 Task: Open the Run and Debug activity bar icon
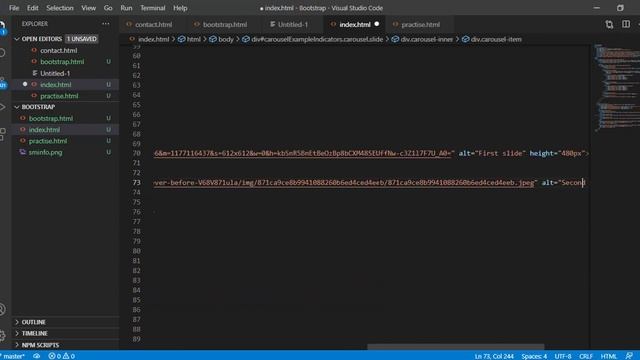point(2,107)
